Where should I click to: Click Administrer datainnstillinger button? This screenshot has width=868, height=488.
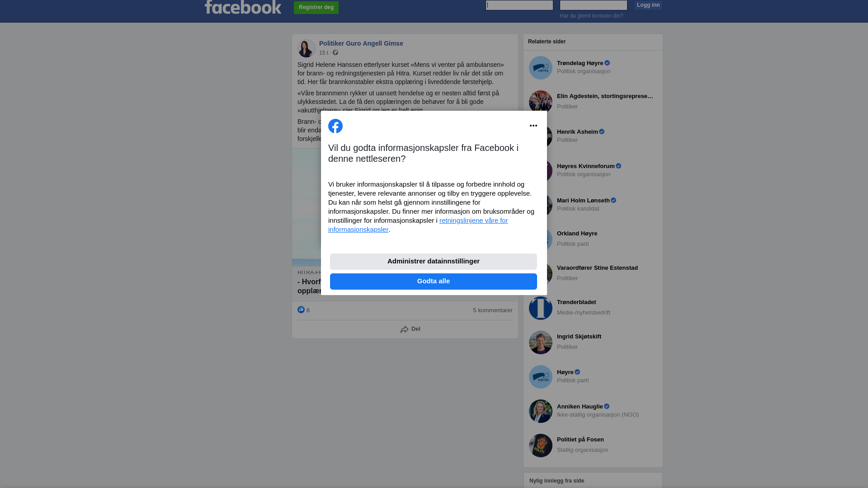click(434, 262)
